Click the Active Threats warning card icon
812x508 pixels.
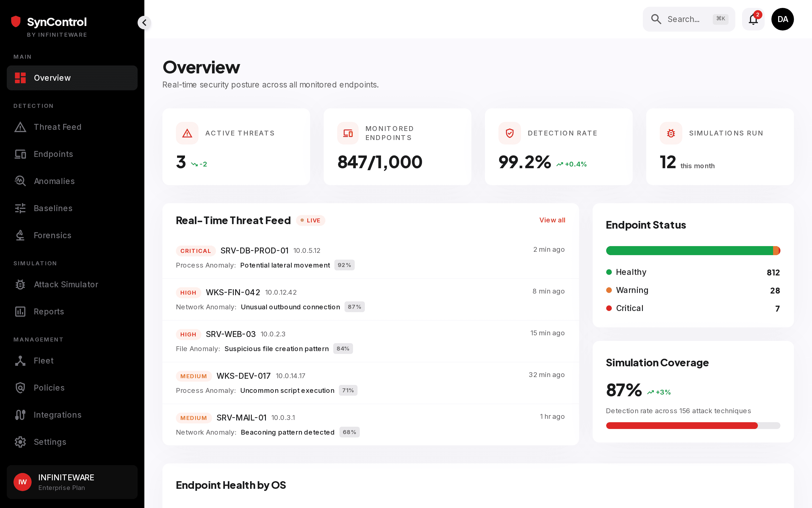(187, 133)
